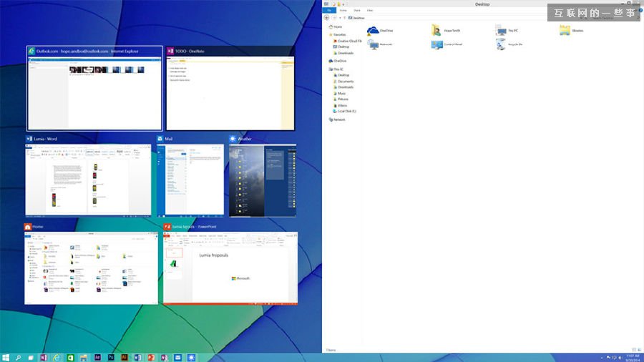Click the volume speaker tray icon
Screen dimensions: 644x362
620,358
